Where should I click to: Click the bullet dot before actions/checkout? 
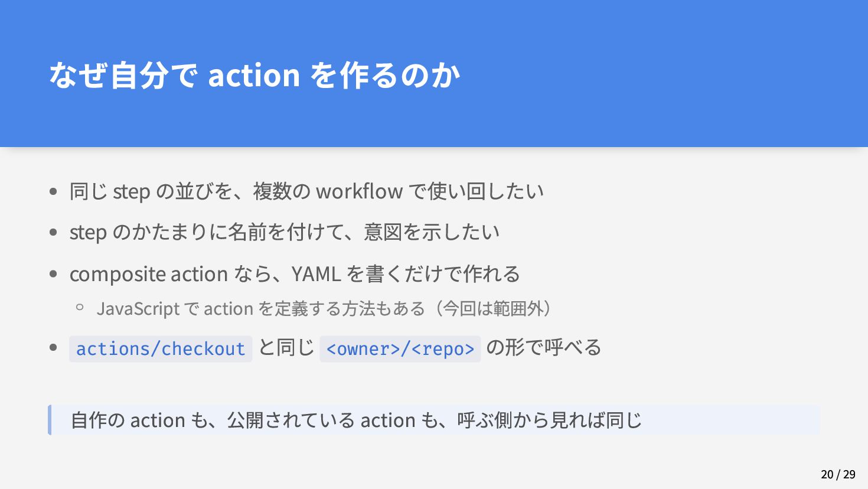point(54,347)
